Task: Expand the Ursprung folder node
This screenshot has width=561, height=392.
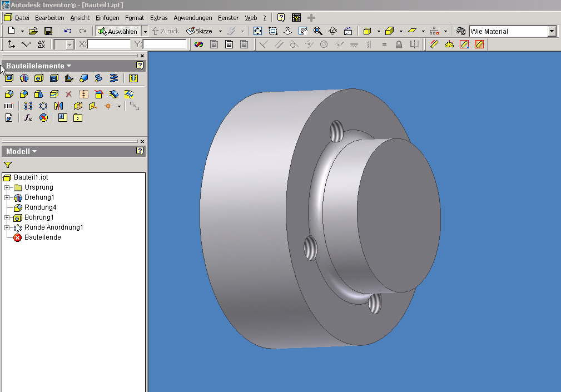Action: pyautogui.click(x=7, y=187)
